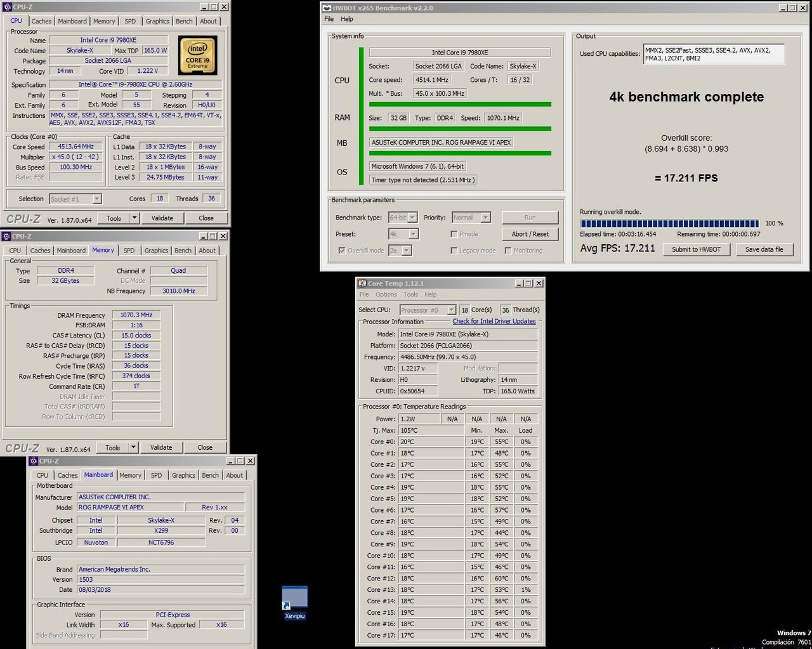Enable the Monitoring checkbox

click(508, 251)
